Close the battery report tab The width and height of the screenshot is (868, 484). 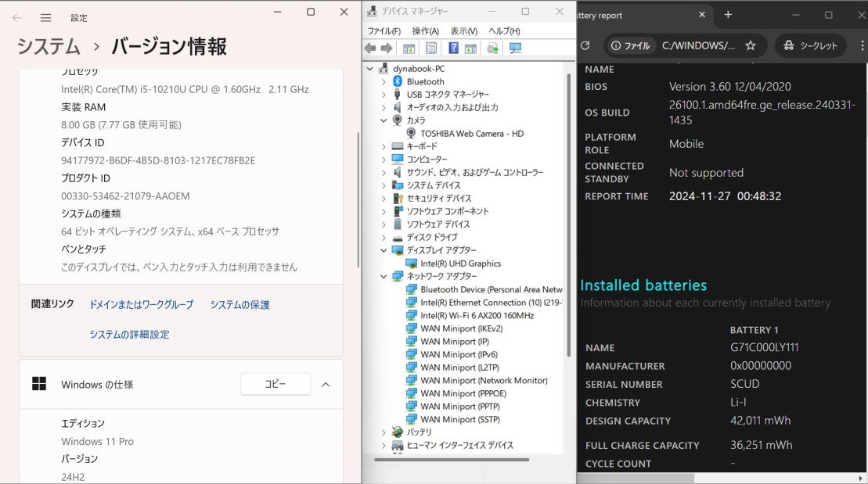tap(702, 15)
